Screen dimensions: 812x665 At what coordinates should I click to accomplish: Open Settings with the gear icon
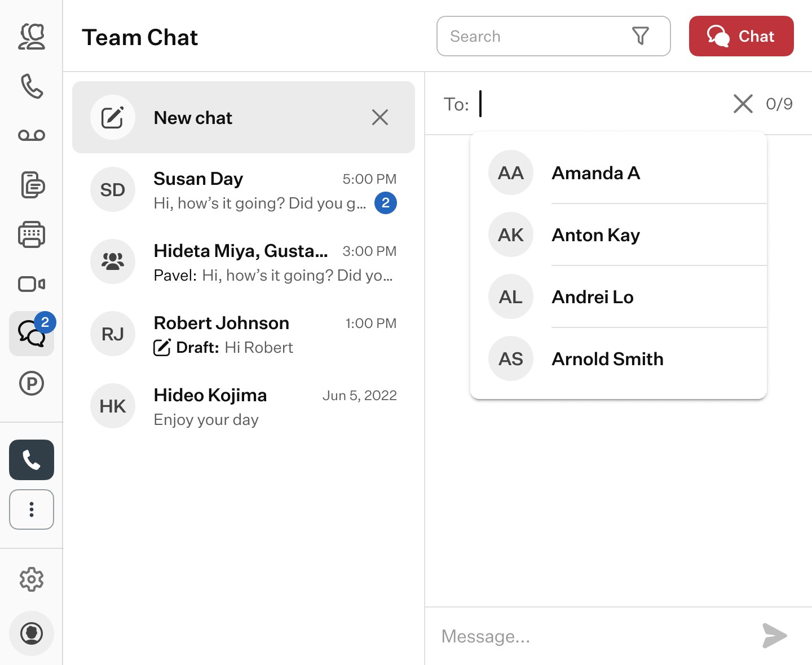(32, 579)
